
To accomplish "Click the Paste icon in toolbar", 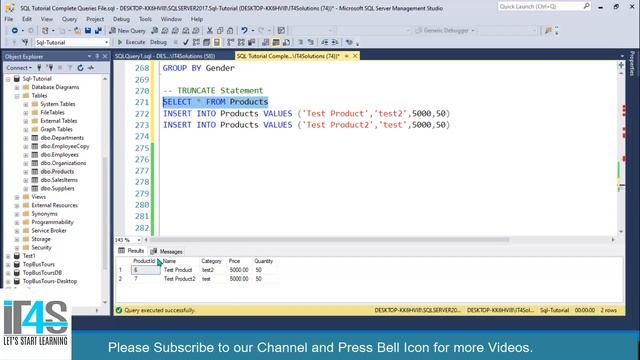I will coord(230,31).
